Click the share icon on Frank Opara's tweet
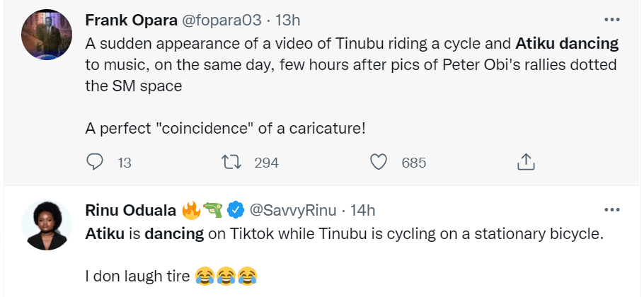The height and width of the screenshot is (297, 644). (x=525, y=162)
